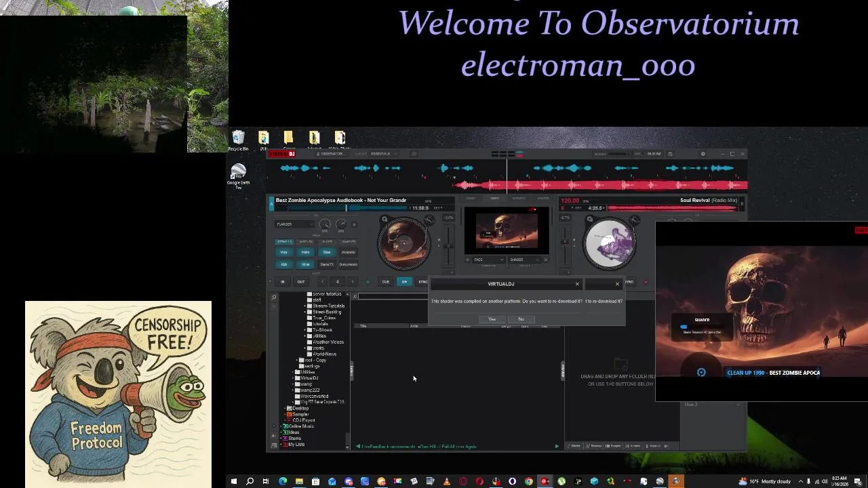Click the Windows Start button
This screenshot has height=488, width=868.
233,482
